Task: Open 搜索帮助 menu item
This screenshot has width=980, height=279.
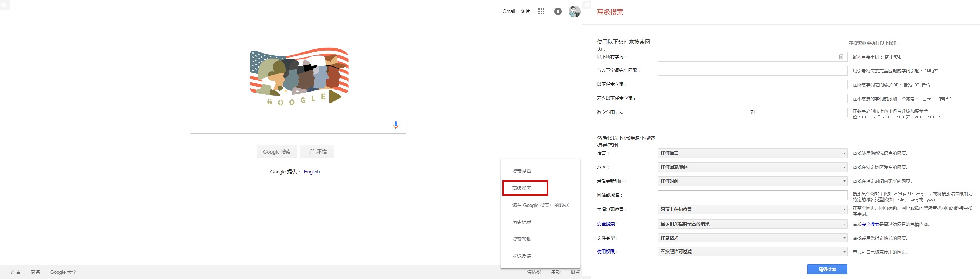Action: coord(521,240)
